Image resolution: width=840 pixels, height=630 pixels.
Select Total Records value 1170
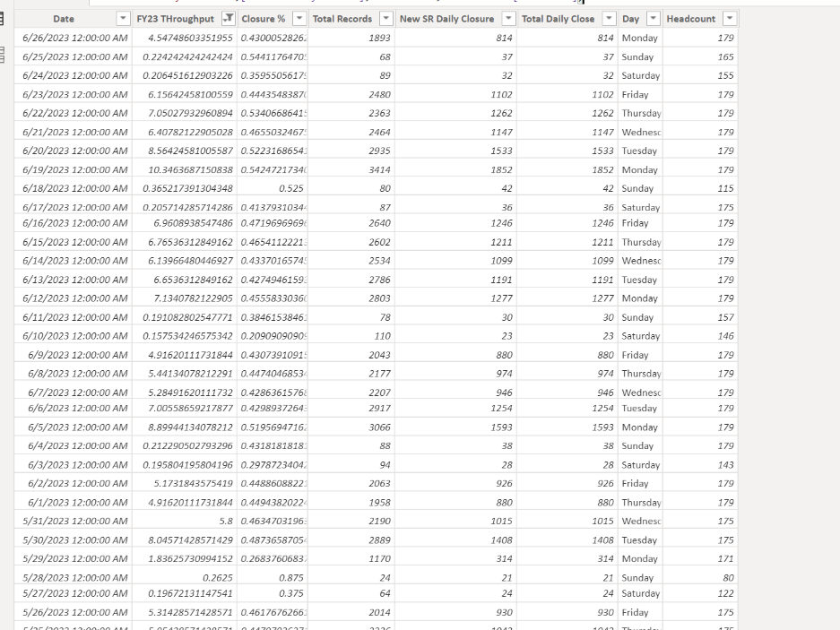(x=379, y=558)
